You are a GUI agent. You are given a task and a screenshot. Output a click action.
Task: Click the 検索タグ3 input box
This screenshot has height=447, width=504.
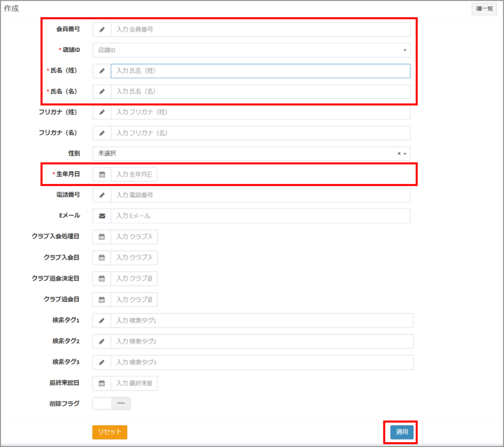coord(262,362)
